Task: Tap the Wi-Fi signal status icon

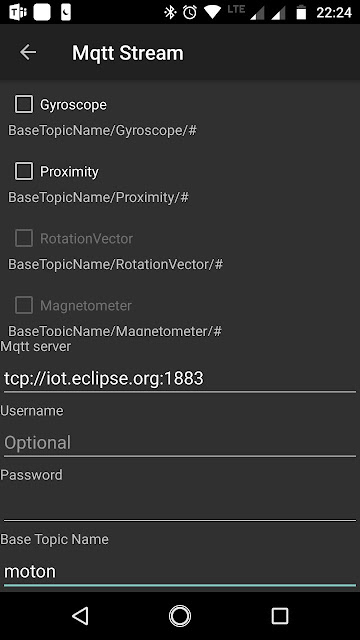Action: 212,12
